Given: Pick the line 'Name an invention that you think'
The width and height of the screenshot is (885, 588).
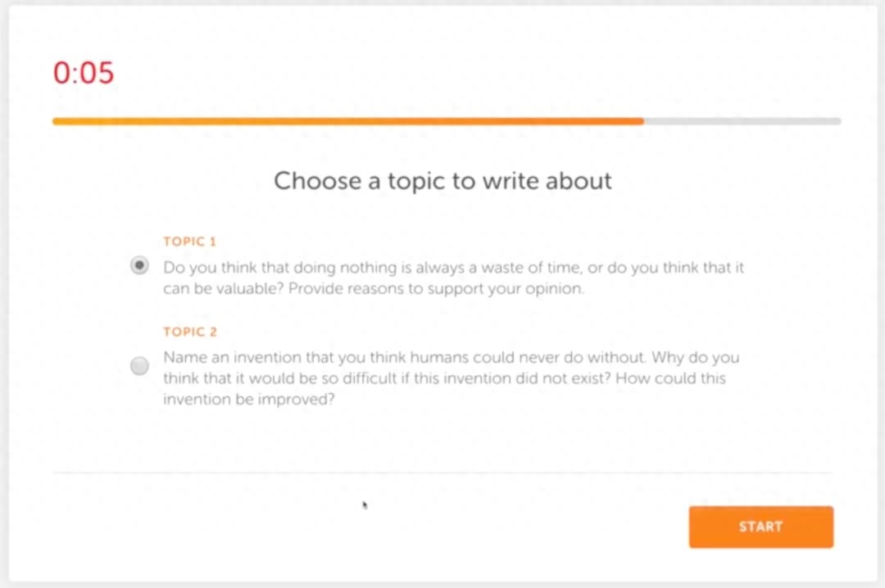Looking at the screenshot, I should (x=451, y=357).
